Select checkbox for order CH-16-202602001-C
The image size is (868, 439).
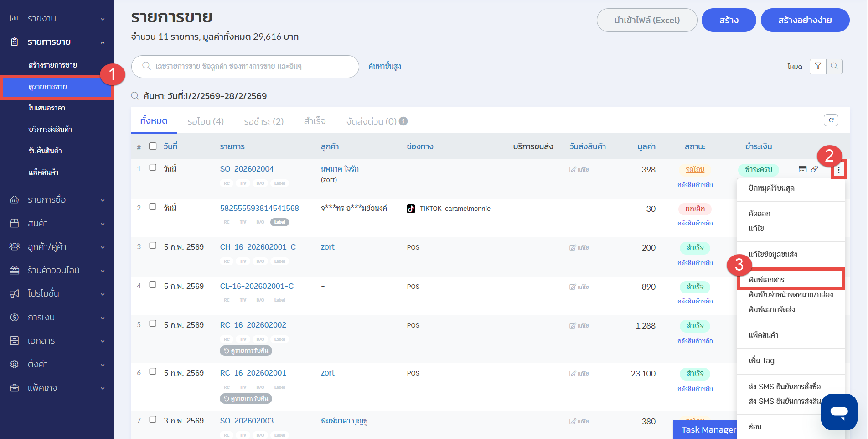pyautogui.click(x=153, y=246)
